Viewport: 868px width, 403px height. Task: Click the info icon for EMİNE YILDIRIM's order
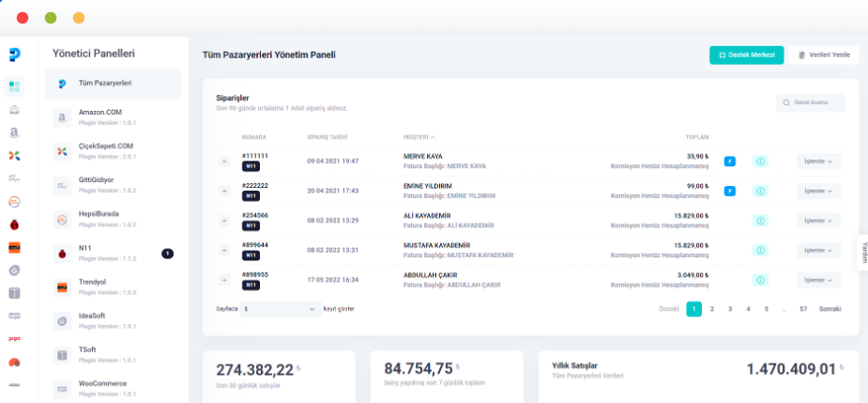click(760, 191)
